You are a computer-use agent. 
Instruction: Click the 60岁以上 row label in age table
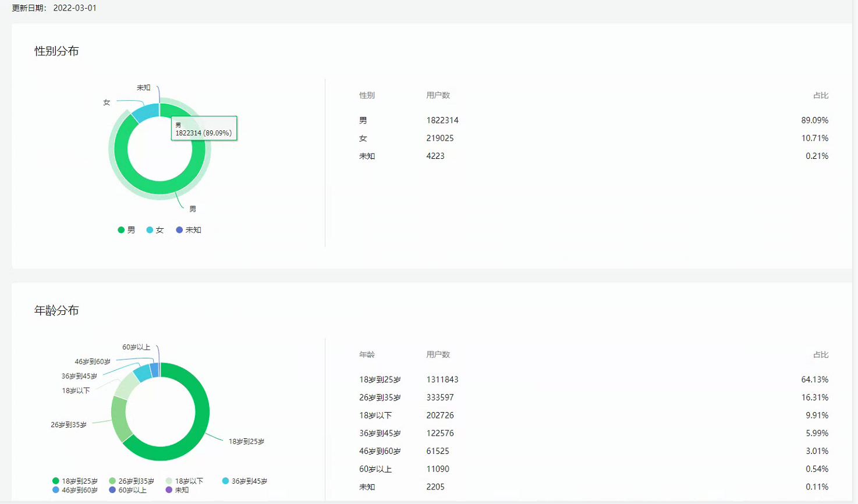point(375,469)
